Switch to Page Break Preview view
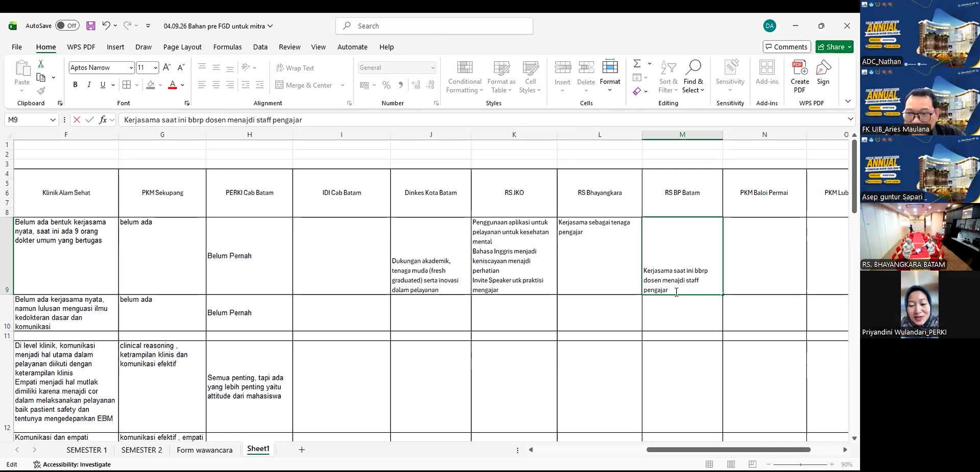980x472 pixels. 752,464
